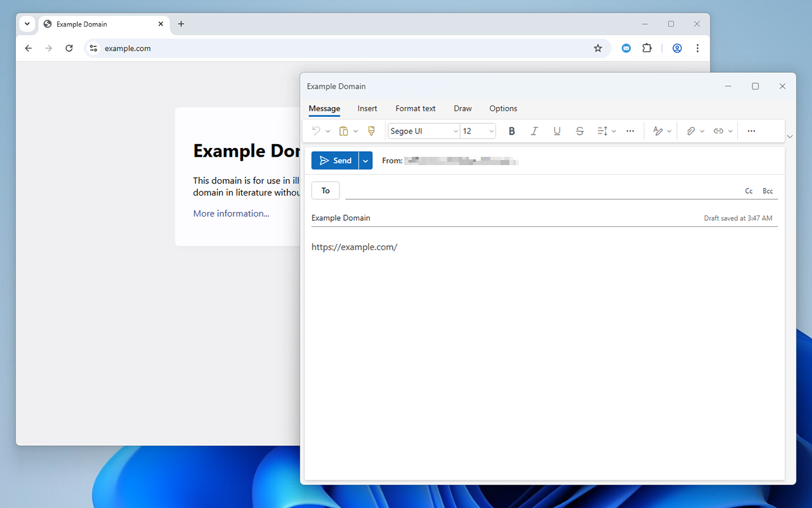Reload the example.com page
Image resolution: width=812 pixels, height=508 pixels.
(69, 48)
